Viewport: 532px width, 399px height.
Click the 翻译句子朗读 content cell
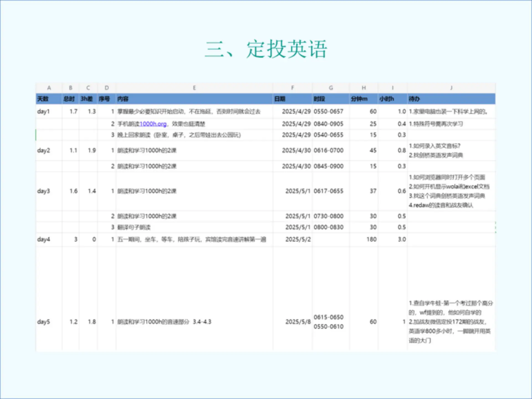click(x=134, y=227)
